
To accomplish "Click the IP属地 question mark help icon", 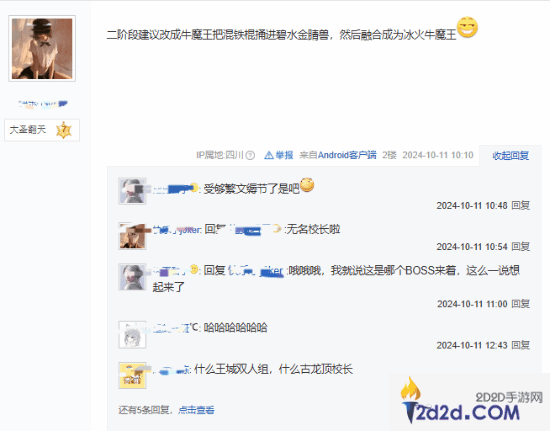I will [x=250, y=155].
